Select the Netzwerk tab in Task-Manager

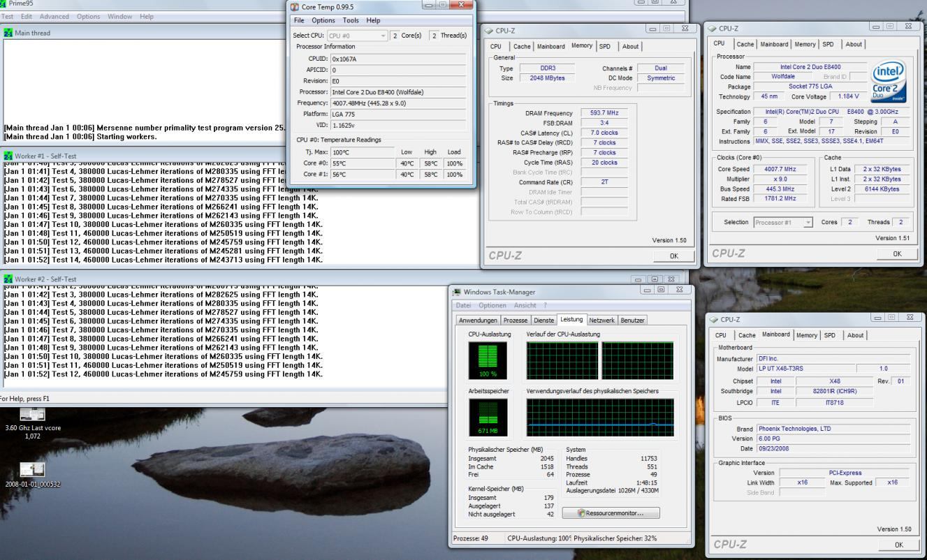pyautogui.click(x=602, y=320)
